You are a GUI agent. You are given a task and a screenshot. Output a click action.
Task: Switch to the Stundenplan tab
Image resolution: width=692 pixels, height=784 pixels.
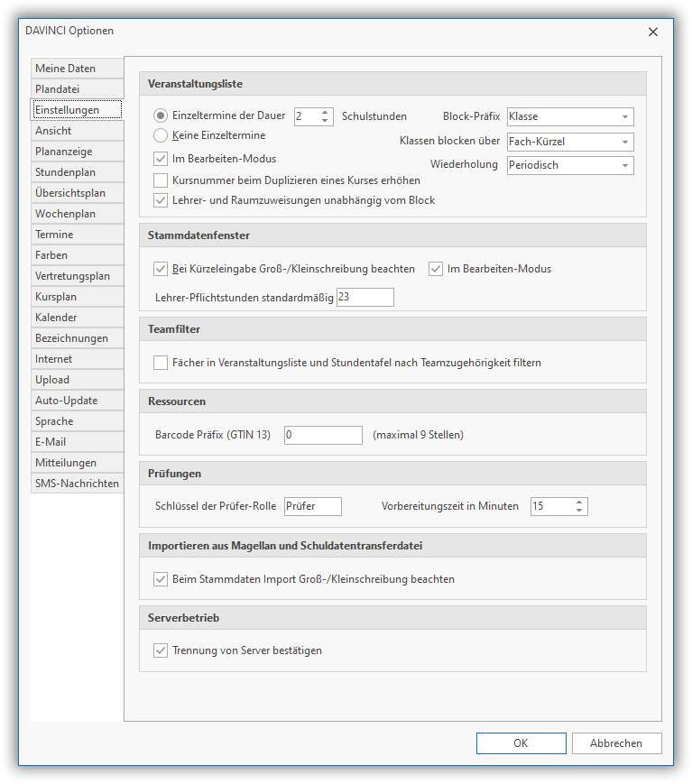coord(76,172)
